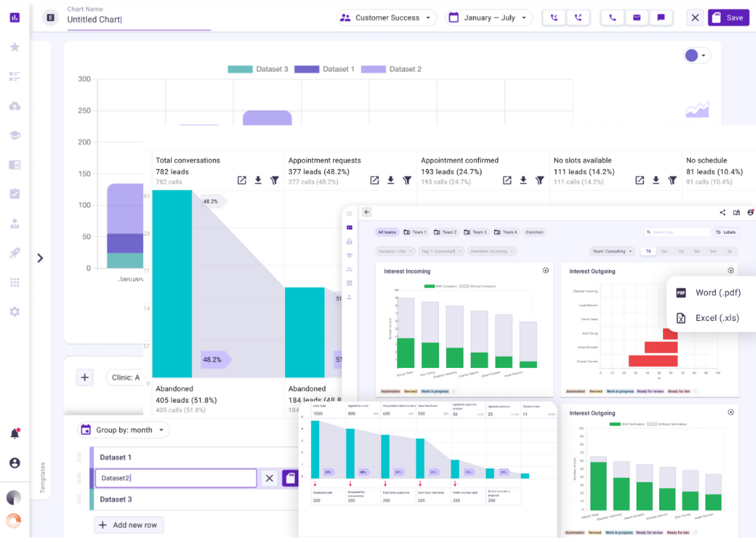Open the list view sidebar icon

pyautogui.click(x=15, y=77)
